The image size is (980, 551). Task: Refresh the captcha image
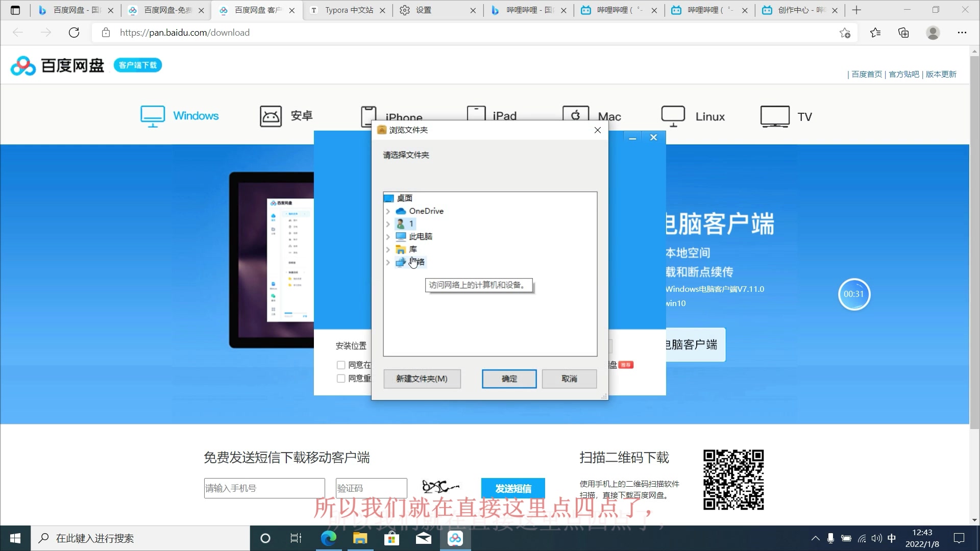coord(441,487)
